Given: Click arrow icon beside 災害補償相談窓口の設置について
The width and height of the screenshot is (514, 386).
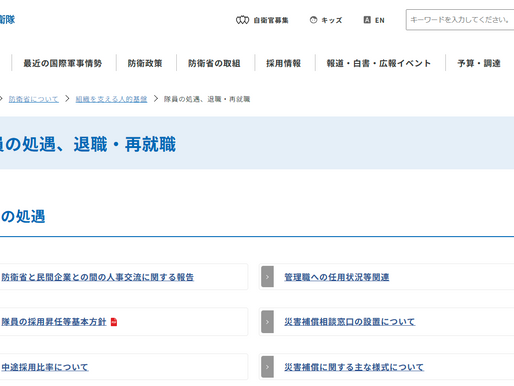Looking at the screenshot, I should pos(267,322).
